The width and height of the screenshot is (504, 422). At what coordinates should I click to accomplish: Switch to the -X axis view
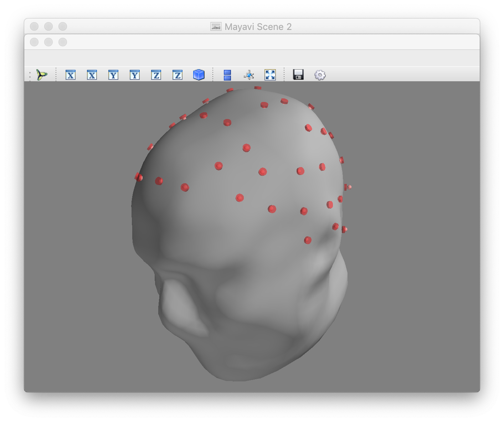(92, 75)
